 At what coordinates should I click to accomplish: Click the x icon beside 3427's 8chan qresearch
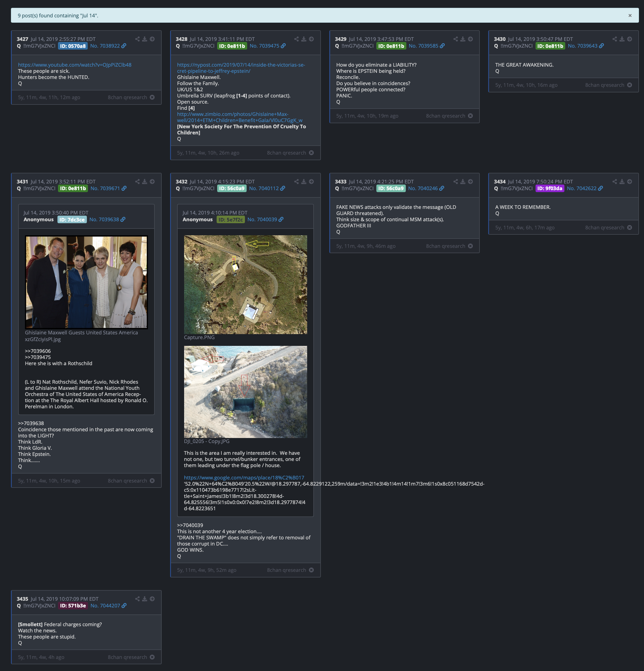click(x=152, y=97)
